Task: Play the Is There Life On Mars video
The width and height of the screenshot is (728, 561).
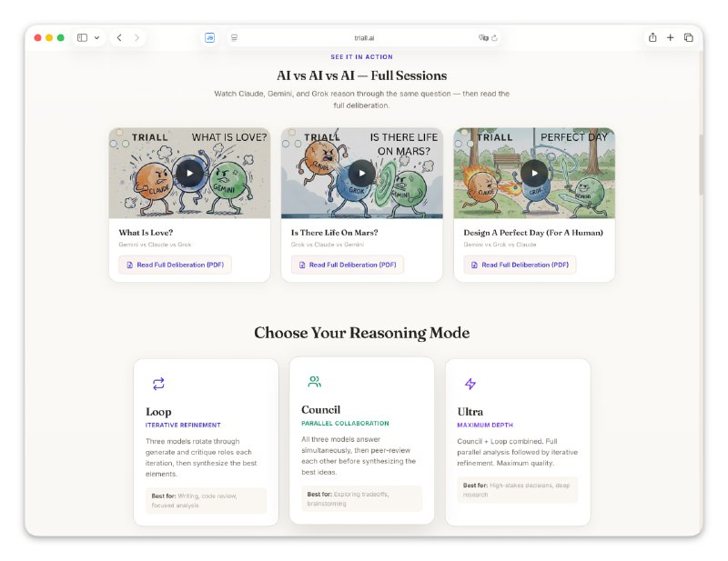Action: click(361, 172)
